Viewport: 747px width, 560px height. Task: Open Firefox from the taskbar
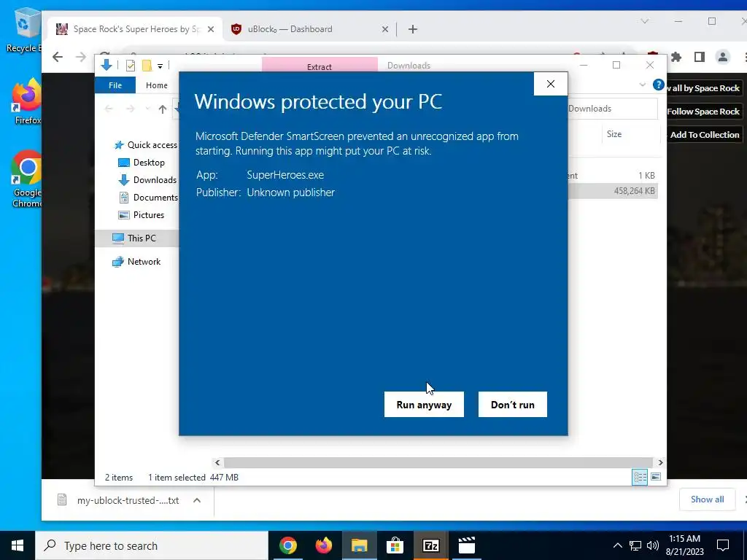click(x=323, y=545)
